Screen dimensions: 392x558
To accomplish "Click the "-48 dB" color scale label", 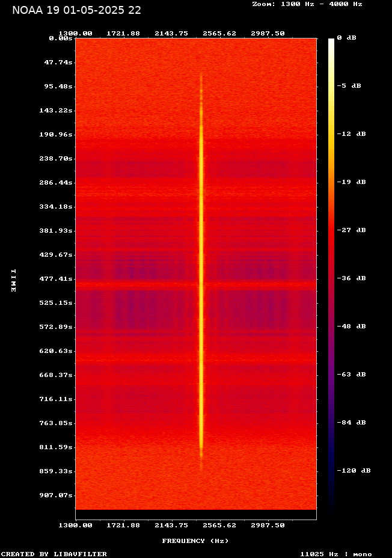I will click(351, 327).
